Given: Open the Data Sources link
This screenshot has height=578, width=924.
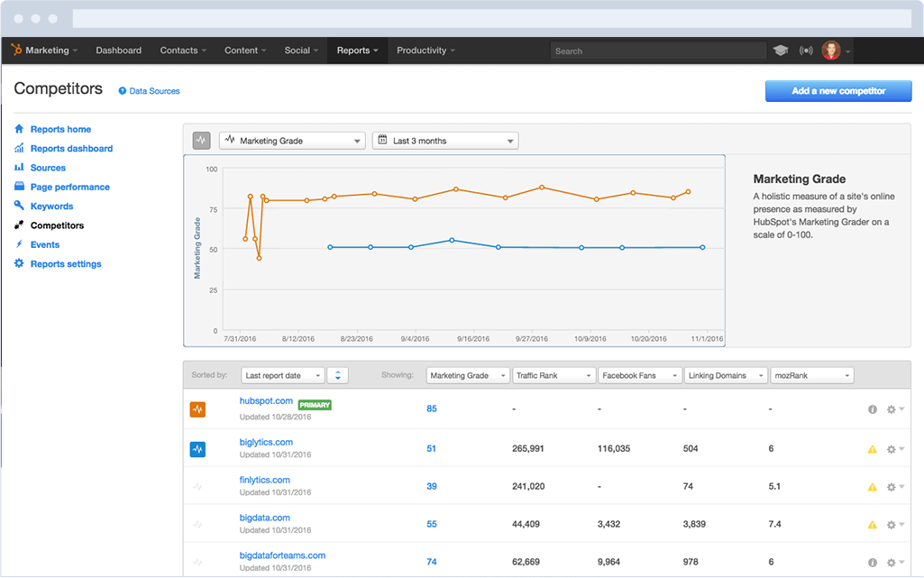Looking at the screenshot, I should pyautogui.click(x=149, y=90).
